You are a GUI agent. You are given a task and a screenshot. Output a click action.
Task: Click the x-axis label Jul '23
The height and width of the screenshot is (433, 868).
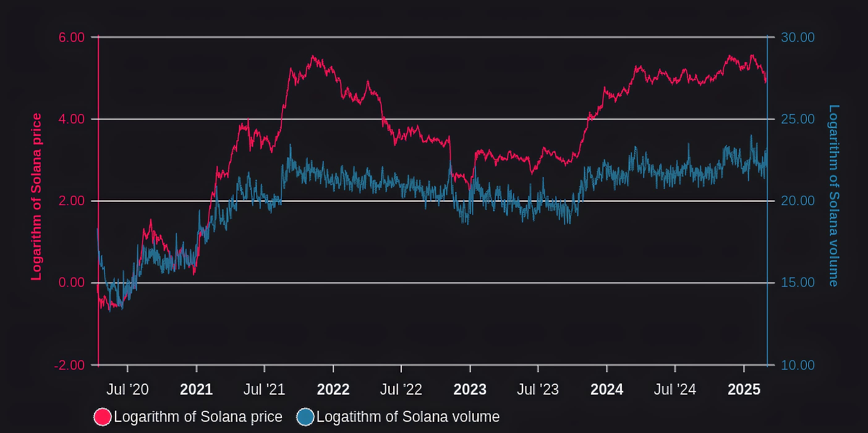coord(538,389)
